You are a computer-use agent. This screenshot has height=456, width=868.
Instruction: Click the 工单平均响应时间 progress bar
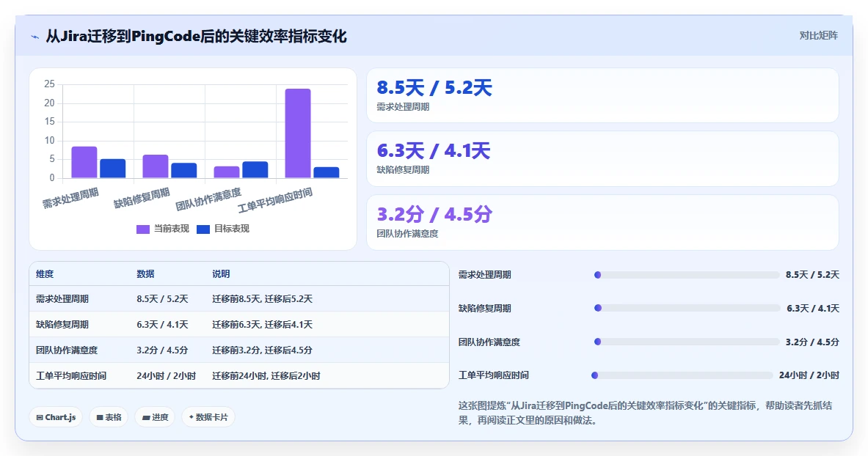tap(682, 375)
